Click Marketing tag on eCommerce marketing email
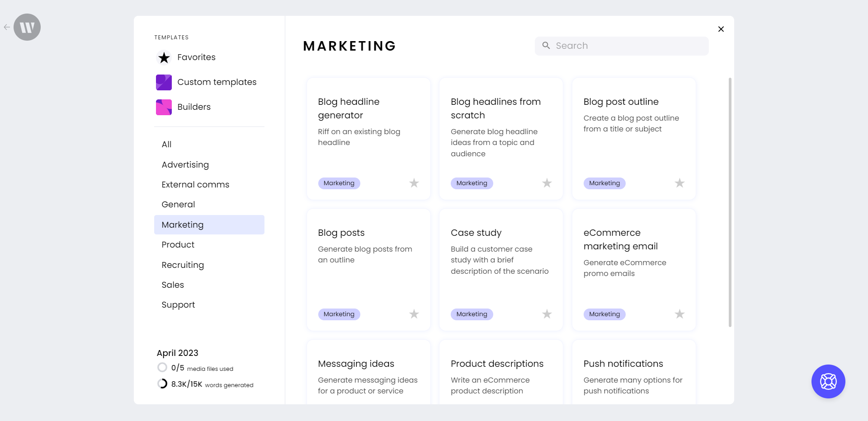 point(604,314)
